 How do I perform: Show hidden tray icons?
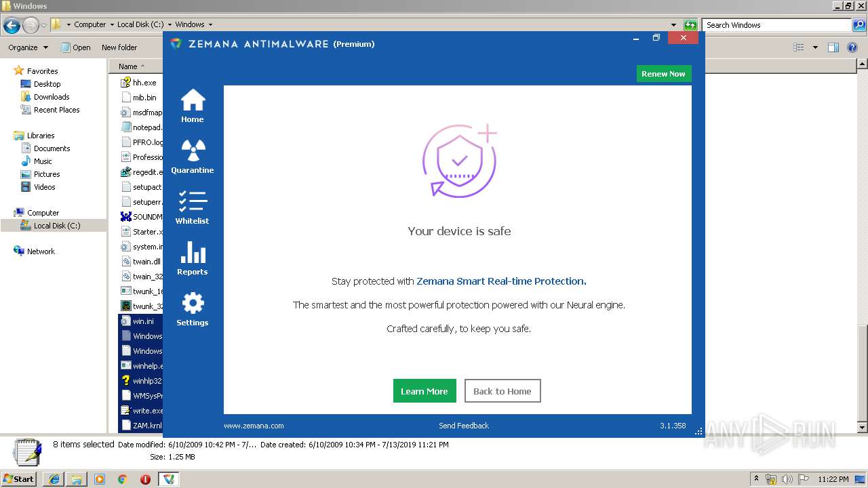click(756, 479)
